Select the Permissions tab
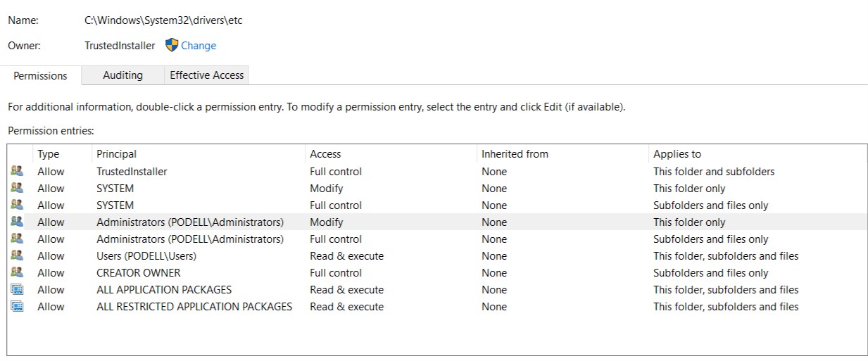This screenshot has width=868, height=361. click(41, 76)
